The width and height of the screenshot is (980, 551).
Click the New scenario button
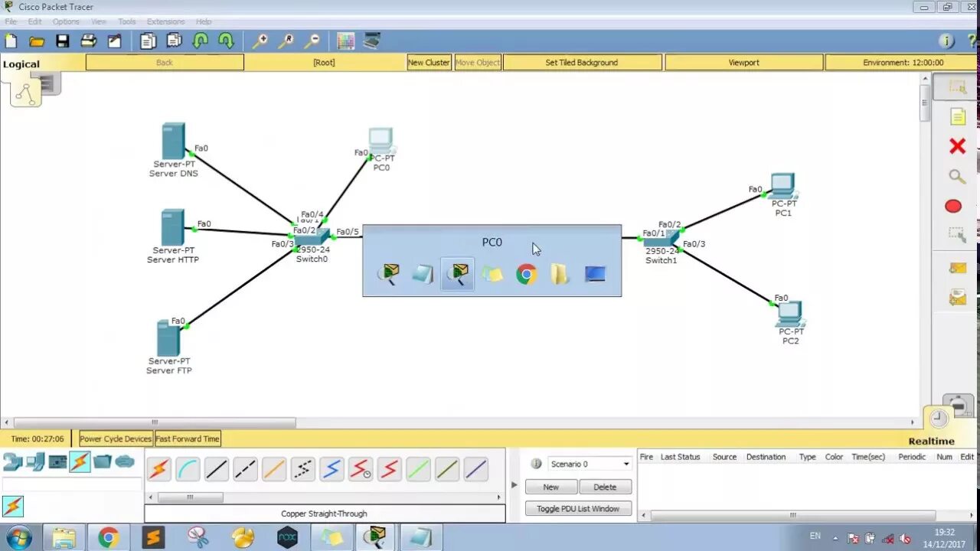pyautogui.click(x=551, y=487)
